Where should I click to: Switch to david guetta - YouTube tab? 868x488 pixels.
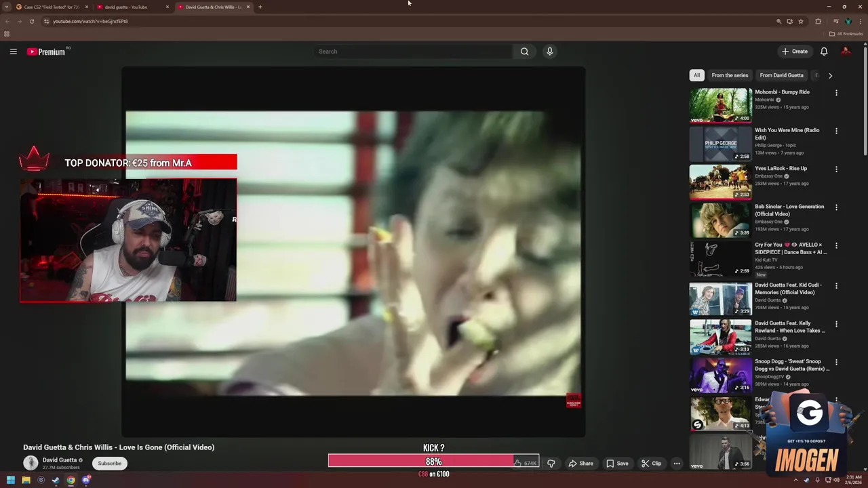pos(132,7)
